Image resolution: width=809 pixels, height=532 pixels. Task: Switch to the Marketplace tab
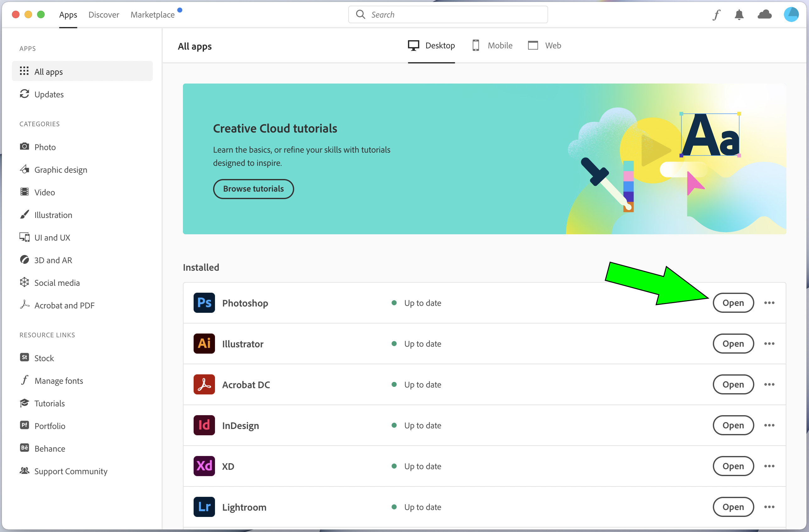(153, 15)
